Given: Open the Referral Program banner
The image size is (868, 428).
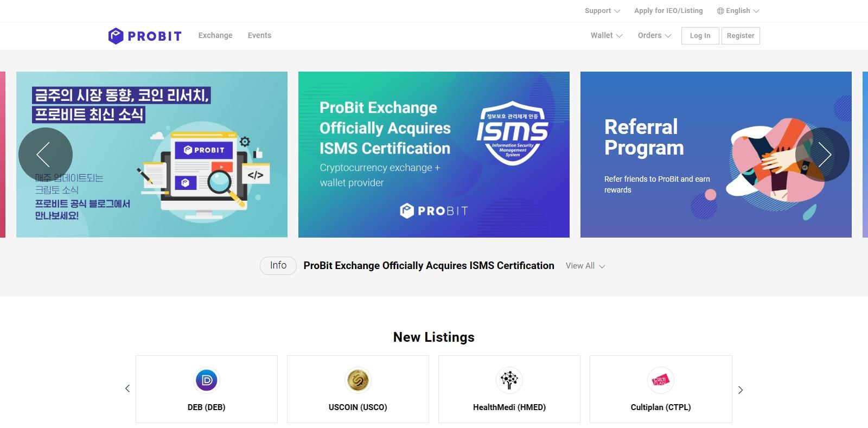Looking at the screenshot, I should (716, 155).
